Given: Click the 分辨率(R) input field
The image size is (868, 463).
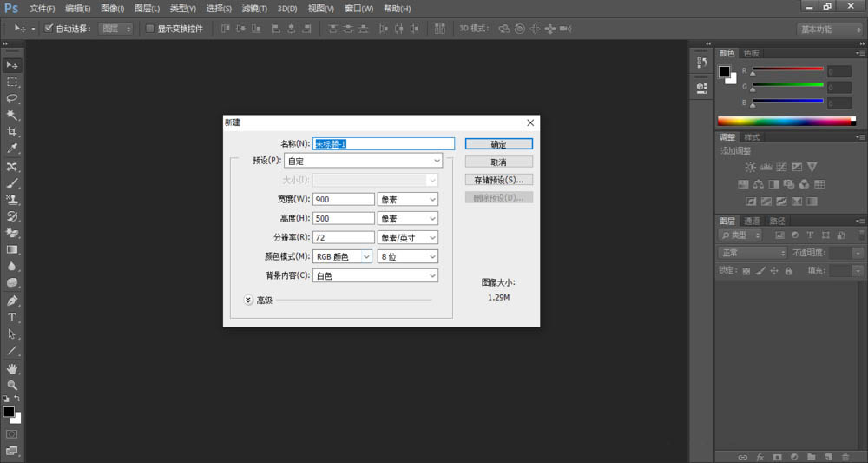Looking at the screenshot, I should point(344,238).
